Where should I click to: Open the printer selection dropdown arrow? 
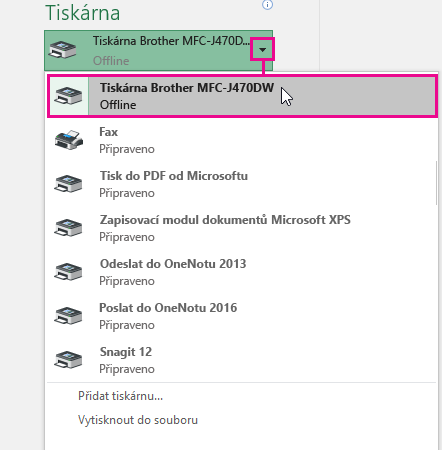click(263, 50)
